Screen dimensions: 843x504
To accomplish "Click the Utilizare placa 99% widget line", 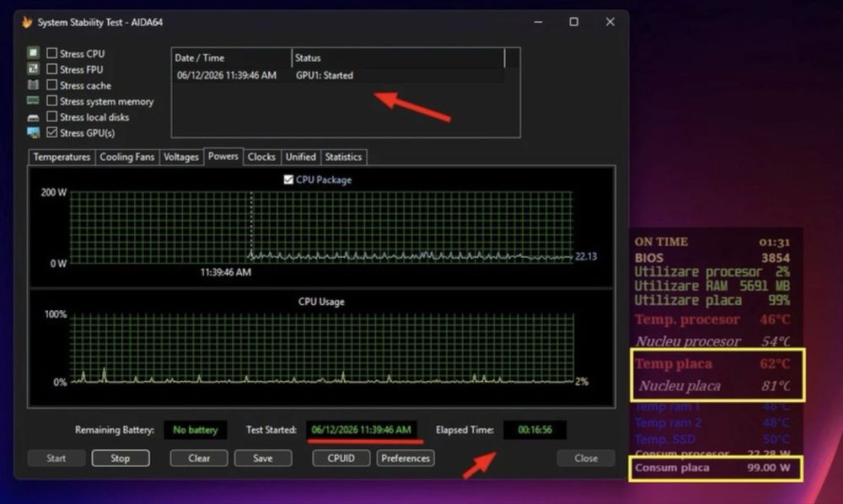I will pyautogui.click(x=712, y=300).
